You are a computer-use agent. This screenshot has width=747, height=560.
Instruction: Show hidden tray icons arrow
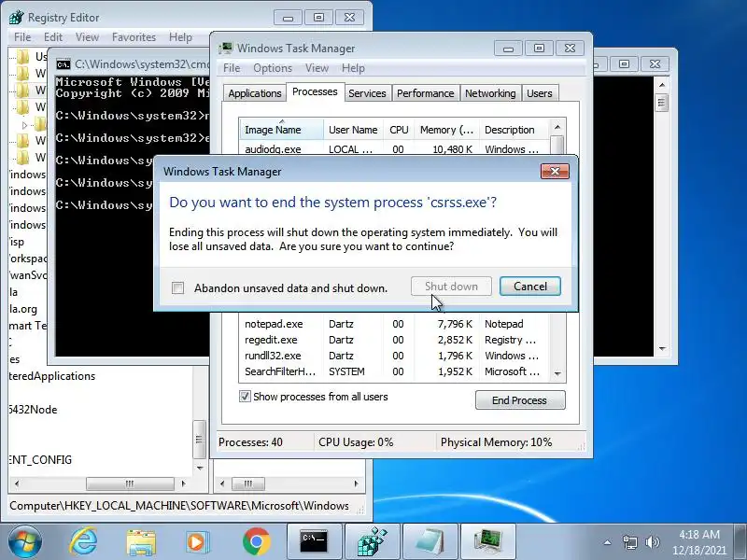608,542
